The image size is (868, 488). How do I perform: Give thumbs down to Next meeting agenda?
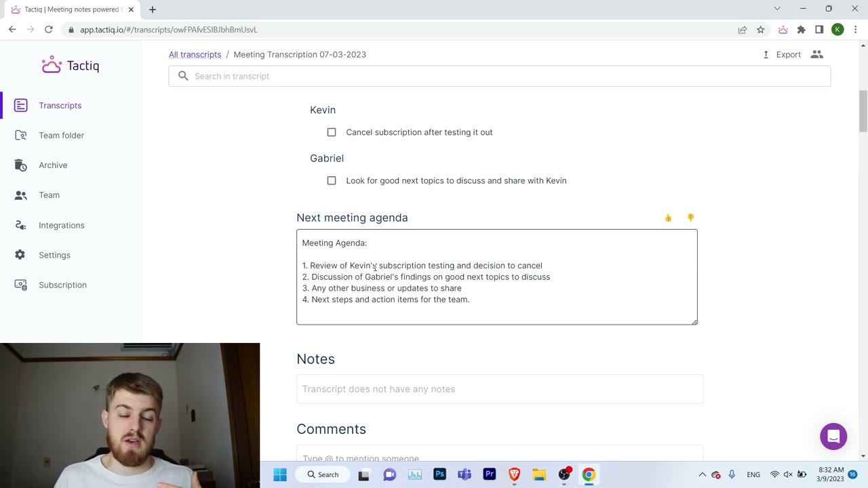[x=690, y=218]
